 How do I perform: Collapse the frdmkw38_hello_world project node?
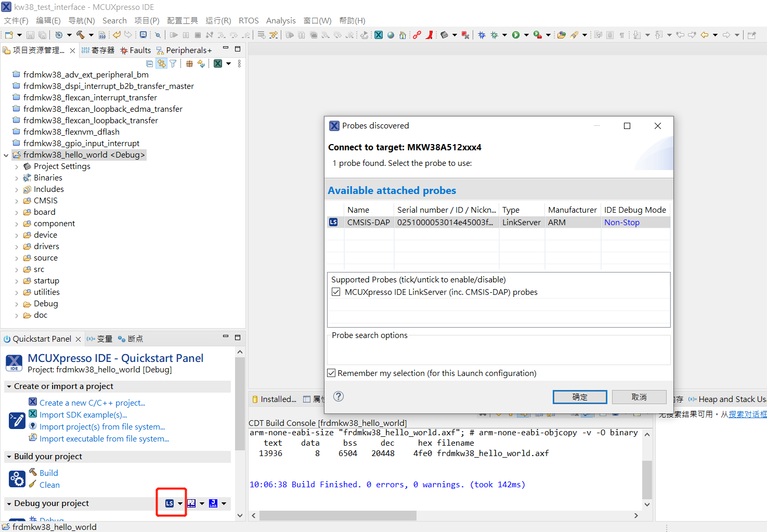click(x=5, y=154)
